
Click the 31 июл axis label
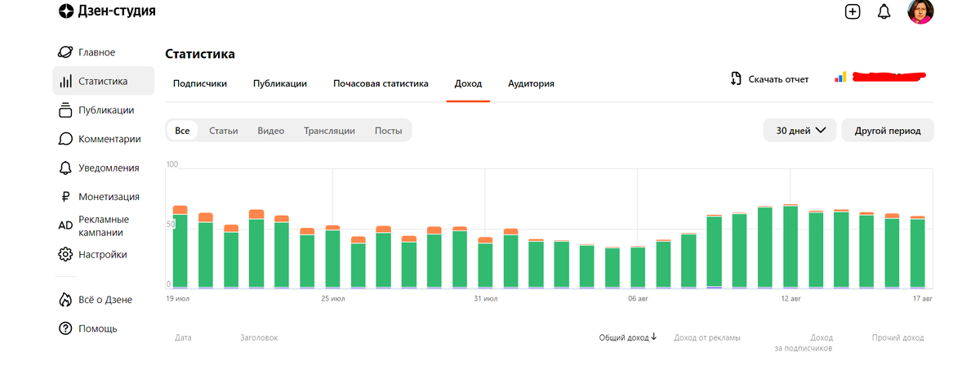tap(485, 299)
